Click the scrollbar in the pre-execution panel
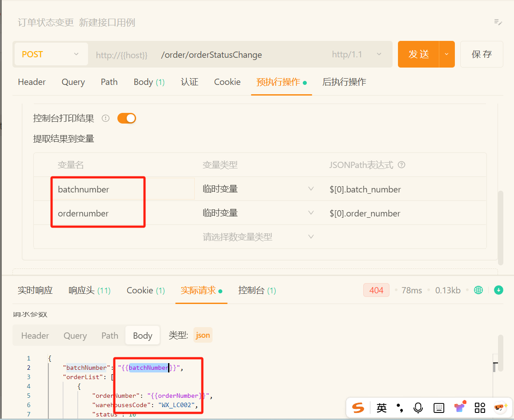The width and height of the screenshot is (514, 420). [500, 228]
